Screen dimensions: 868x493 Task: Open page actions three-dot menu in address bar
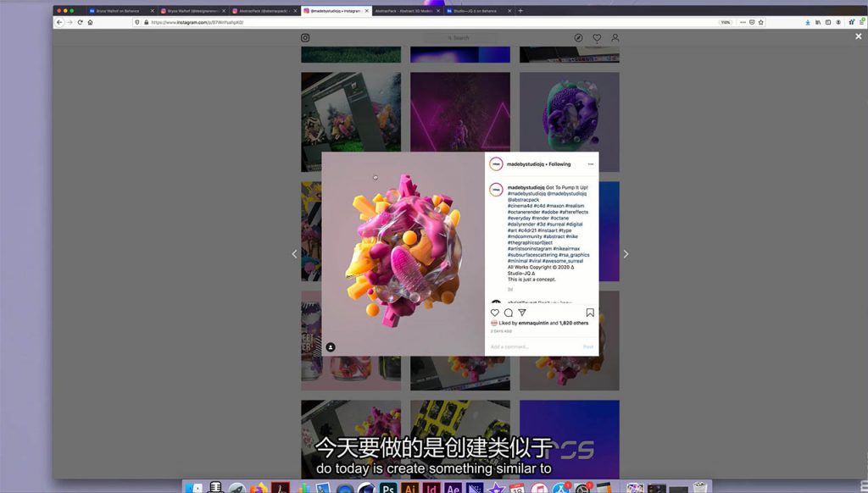tap(743, 22)
